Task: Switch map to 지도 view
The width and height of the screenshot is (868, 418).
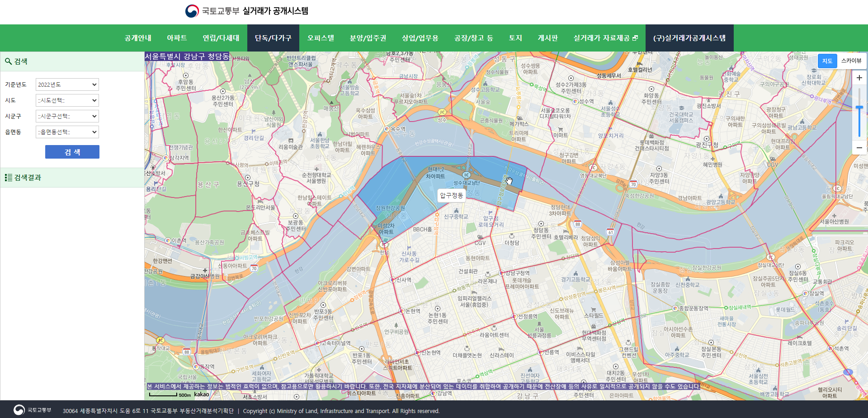Action: [827, 61]
